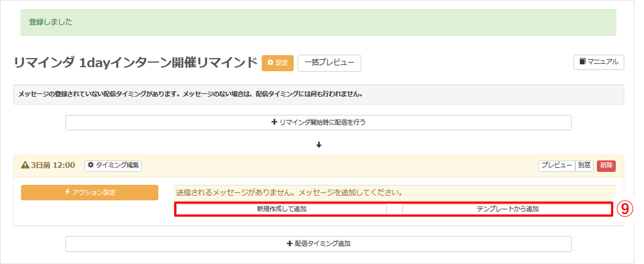Screen dimensions: 644x264
Task: Click the orange アクション設定 button
Action: (x=89, y=192)
